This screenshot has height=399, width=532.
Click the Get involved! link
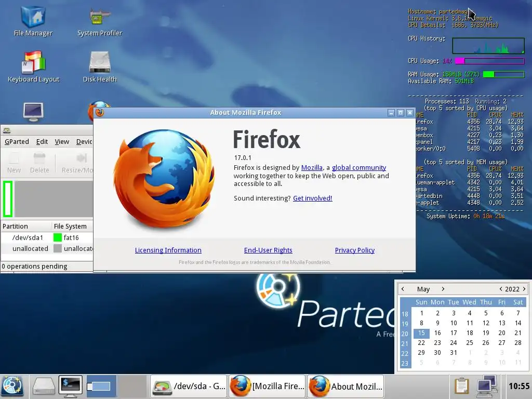312,198
